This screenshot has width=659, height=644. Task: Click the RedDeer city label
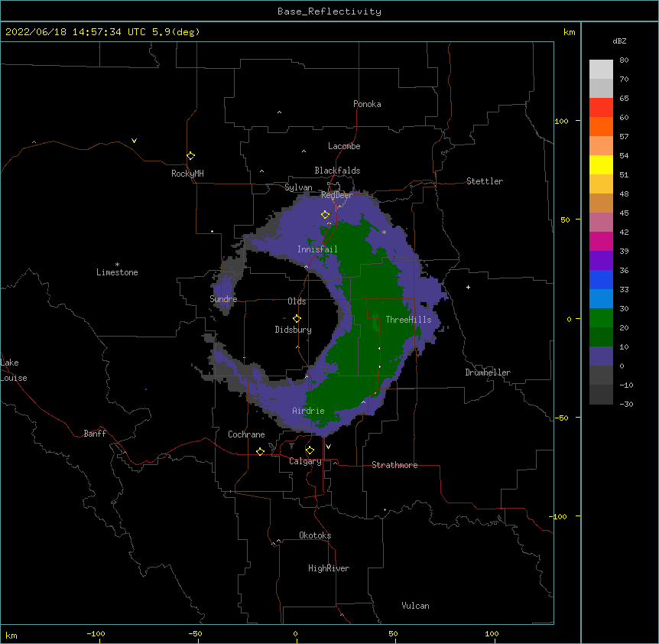336,195
